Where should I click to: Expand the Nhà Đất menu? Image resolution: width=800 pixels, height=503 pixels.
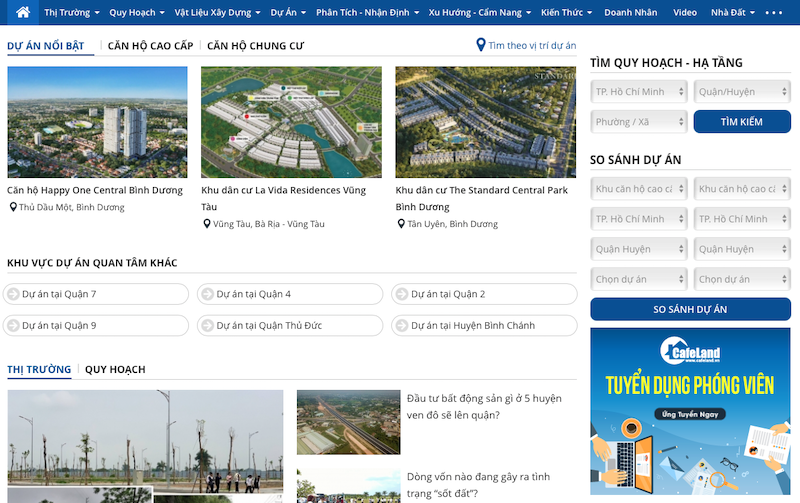click(x=733, y=12)
